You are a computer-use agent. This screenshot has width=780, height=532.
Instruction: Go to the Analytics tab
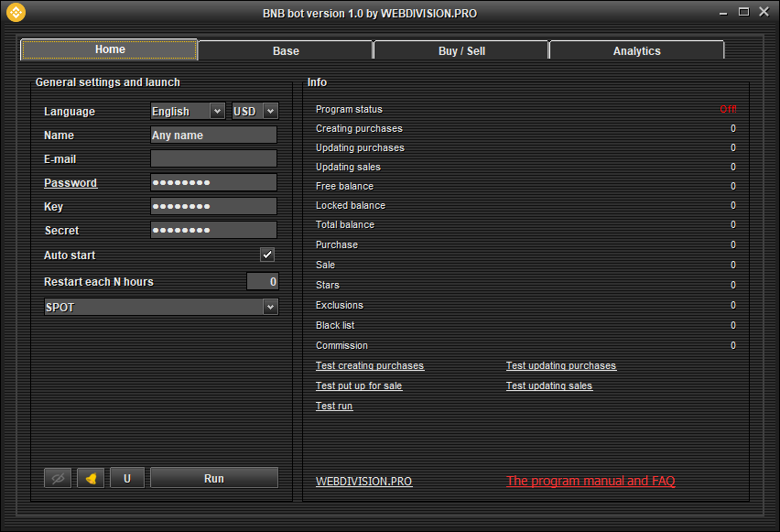tap(636, 50)
